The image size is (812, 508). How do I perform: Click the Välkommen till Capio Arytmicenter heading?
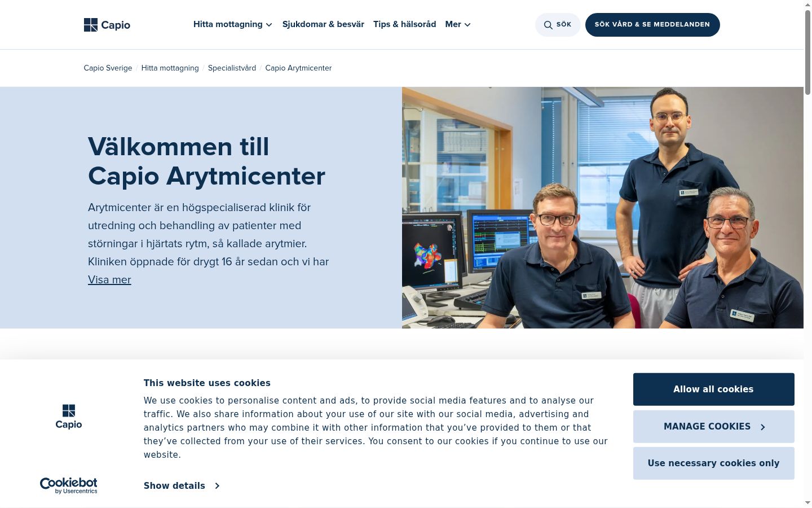206,161
